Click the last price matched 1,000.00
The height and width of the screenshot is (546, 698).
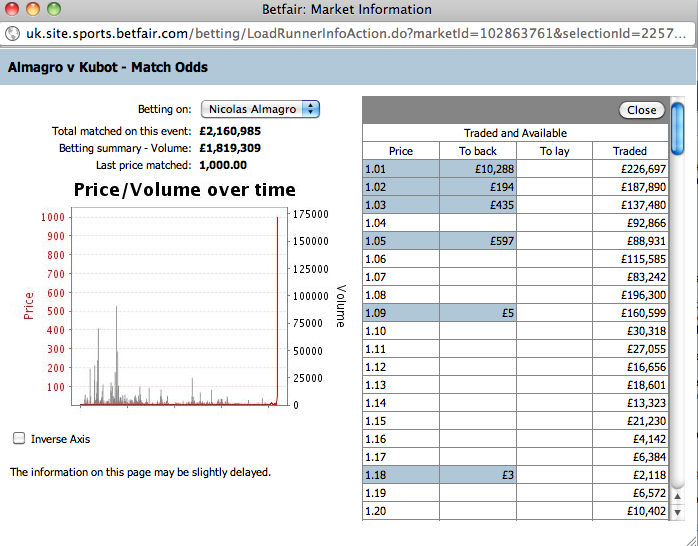tap(223, 165)
